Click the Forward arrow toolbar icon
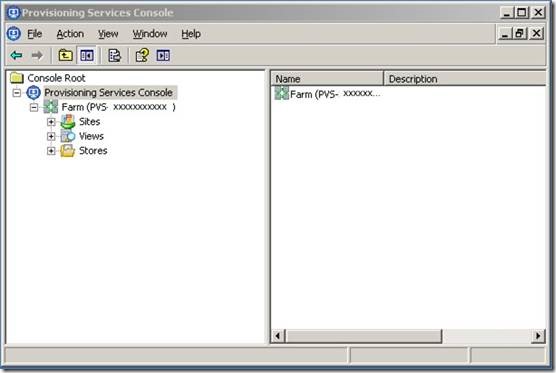The width and height of the screenshot is (556, 373). pyautogui.click(x=37, y=55)
